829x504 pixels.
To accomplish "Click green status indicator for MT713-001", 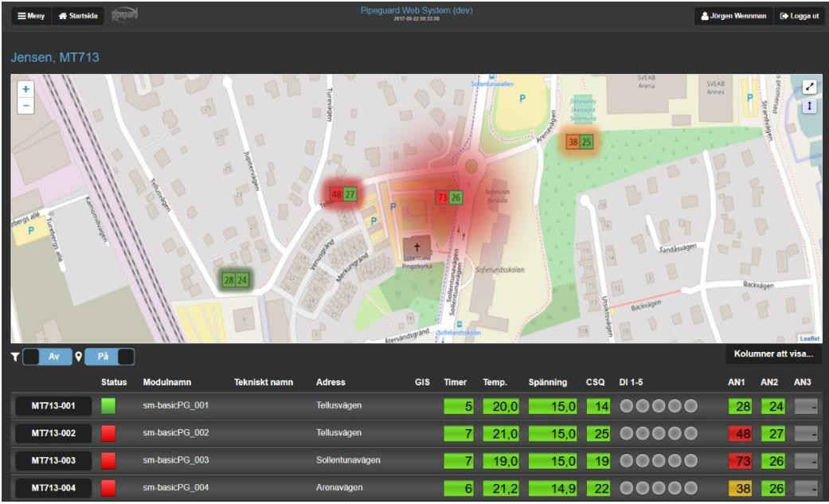I will (x=108, y=405).
